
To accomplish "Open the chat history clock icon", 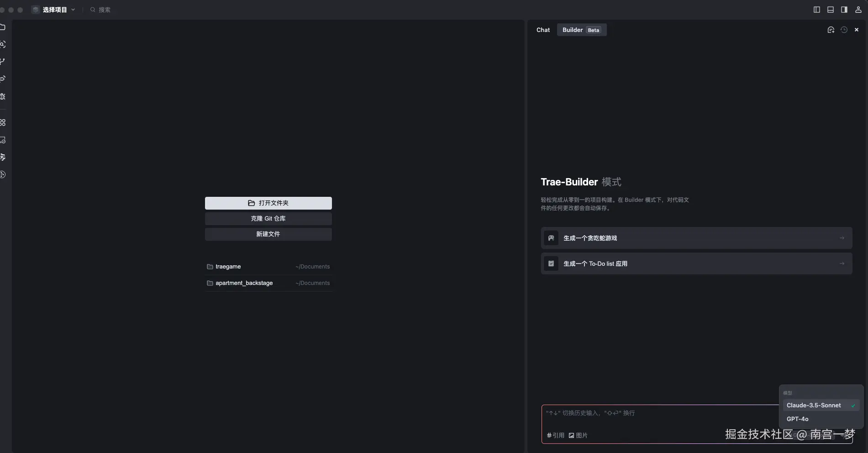I will 844,30.
